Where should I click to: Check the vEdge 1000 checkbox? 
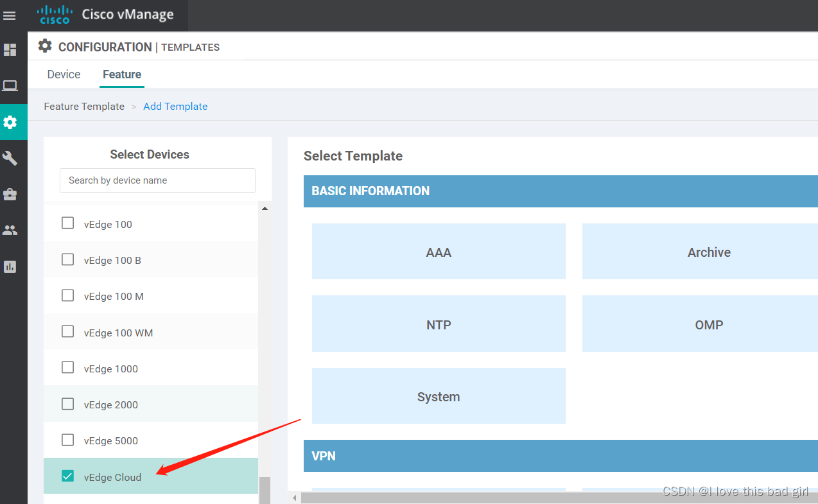[67, 368]
